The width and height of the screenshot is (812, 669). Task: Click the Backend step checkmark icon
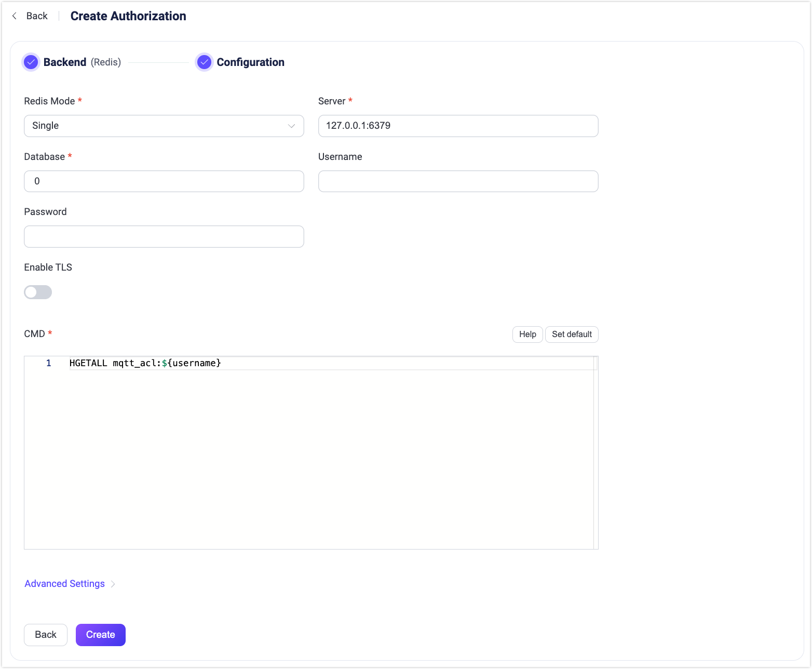click(31, 62)
